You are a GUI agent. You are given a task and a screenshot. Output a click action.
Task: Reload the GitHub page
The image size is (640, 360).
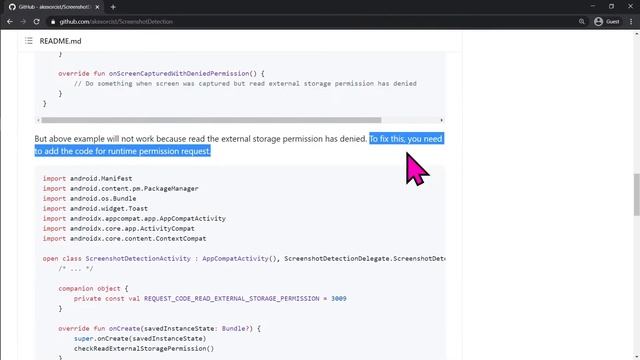tap(36, 22)
